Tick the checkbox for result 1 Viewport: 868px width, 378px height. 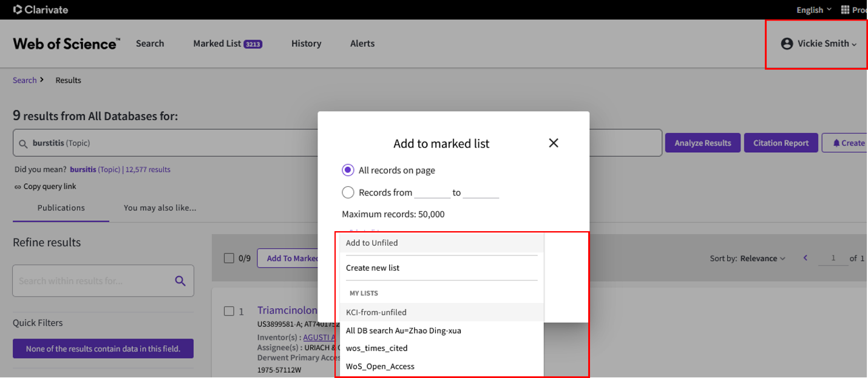pyautogui.click(x=229, y=311)
